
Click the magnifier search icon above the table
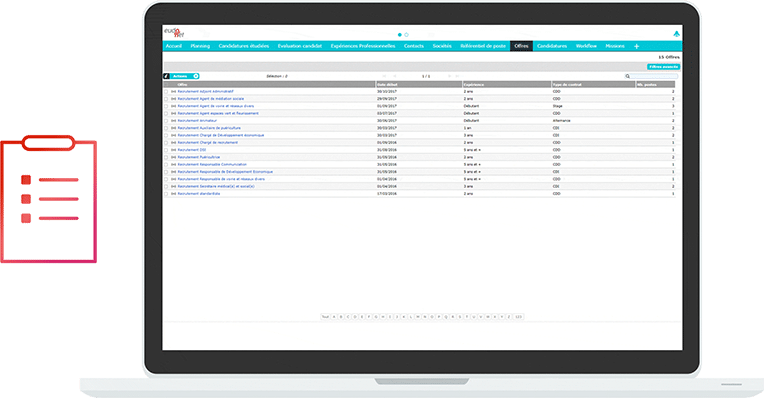pyautogui.click(x=628, y=76)
